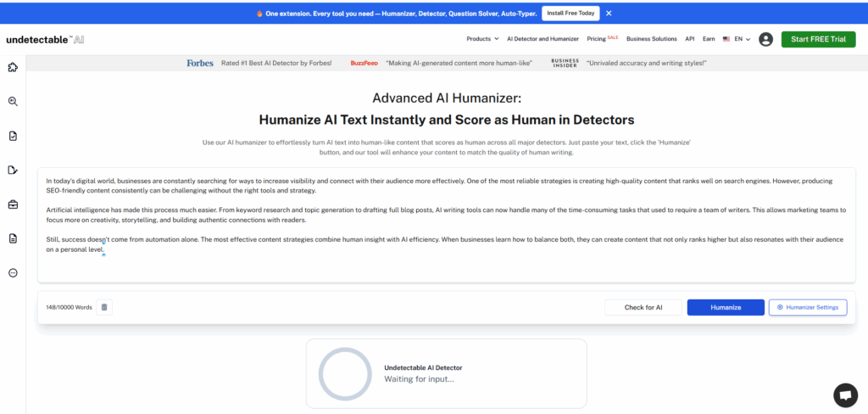Open the magnifier detector icon in sidebar
This screenshot has height=414, width=868.
(13, 102)
